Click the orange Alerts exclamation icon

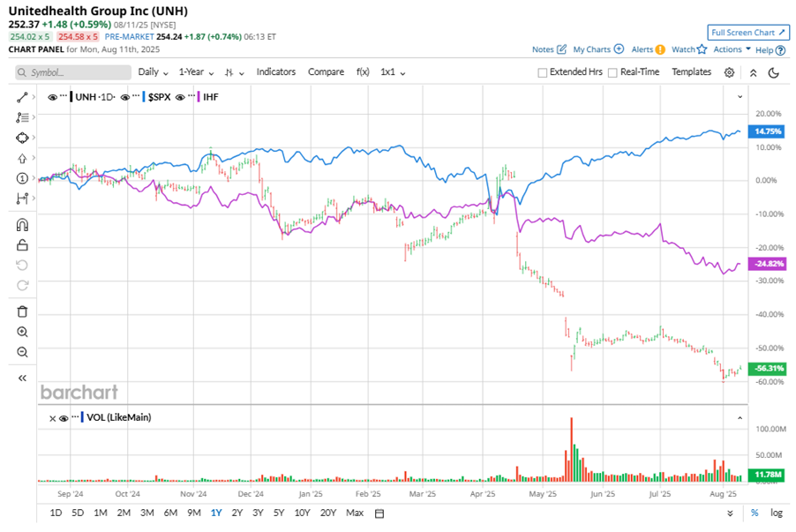pos(660,49)
